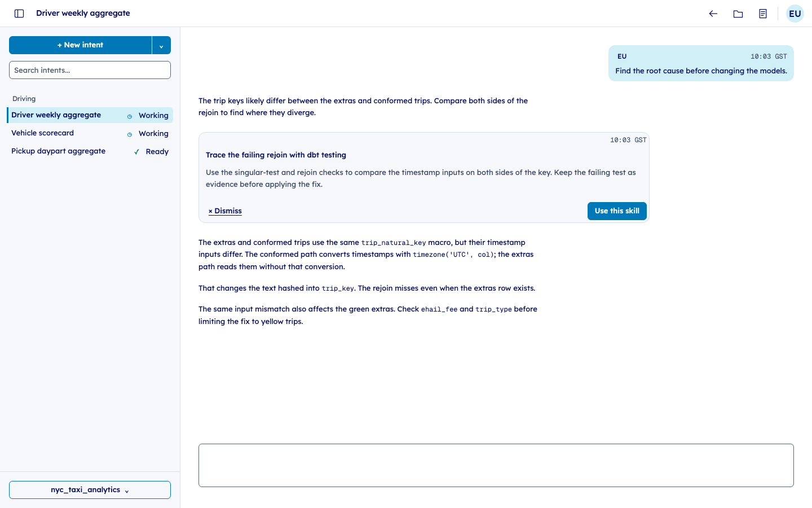Screen dimensions: 812x508
Task: Open the document notes icon
Action: (763, 14)
